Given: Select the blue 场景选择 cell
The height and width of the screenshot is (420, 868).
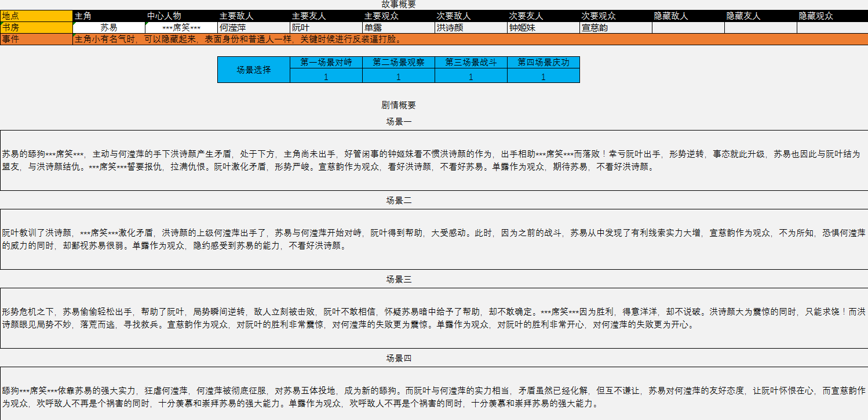Looking at the screenshot, I should [x=254, y=70].
